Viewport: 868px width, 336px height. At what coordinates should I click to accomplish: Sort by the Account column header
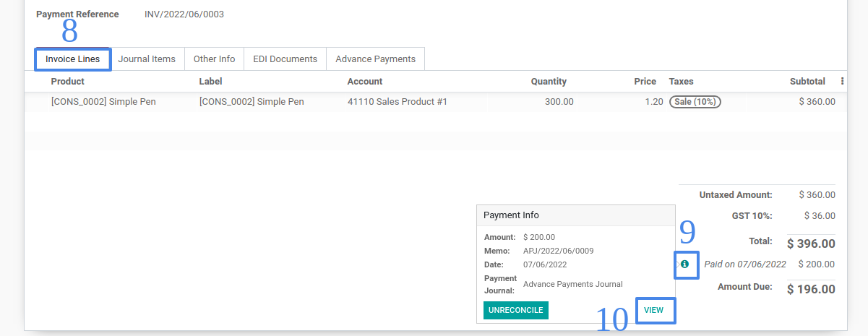pos(365,82)
